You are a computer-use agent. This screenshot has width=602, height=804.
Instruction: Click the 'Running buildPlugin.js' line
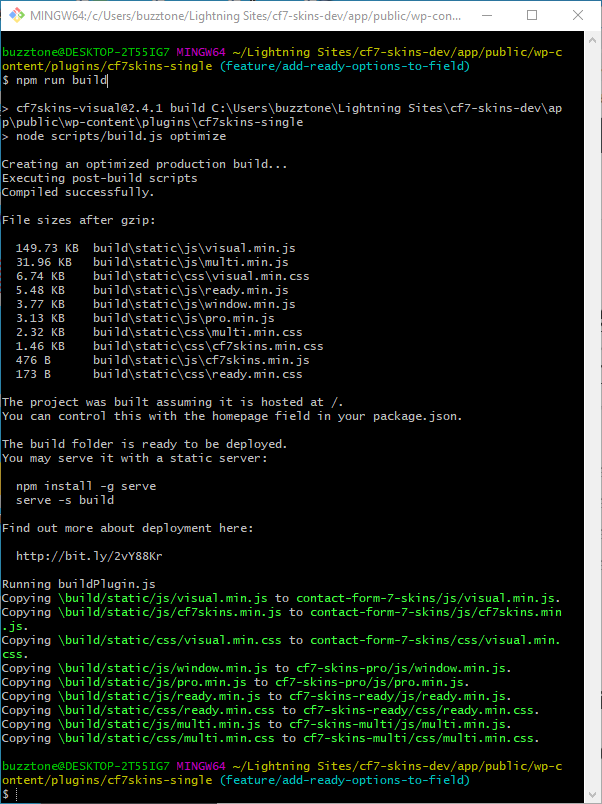78,583
